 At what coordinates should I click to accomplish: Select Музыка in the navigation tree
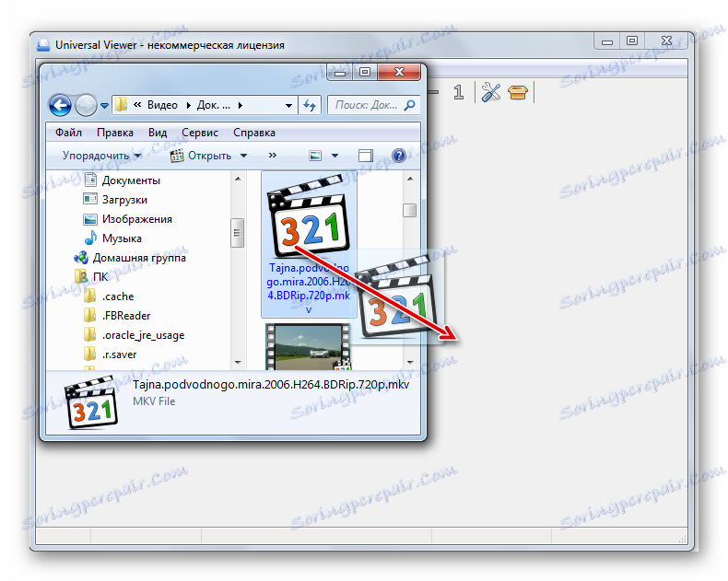(122, 238)
